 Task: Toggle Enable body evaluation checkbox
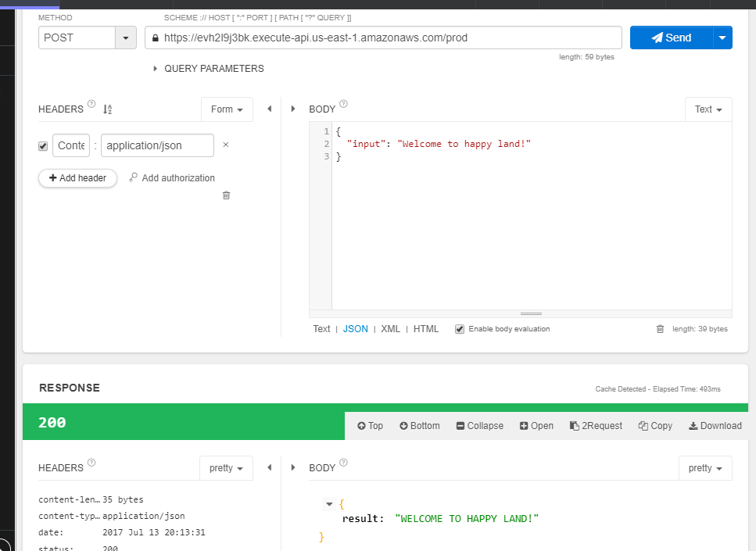[x=460, y=329]
